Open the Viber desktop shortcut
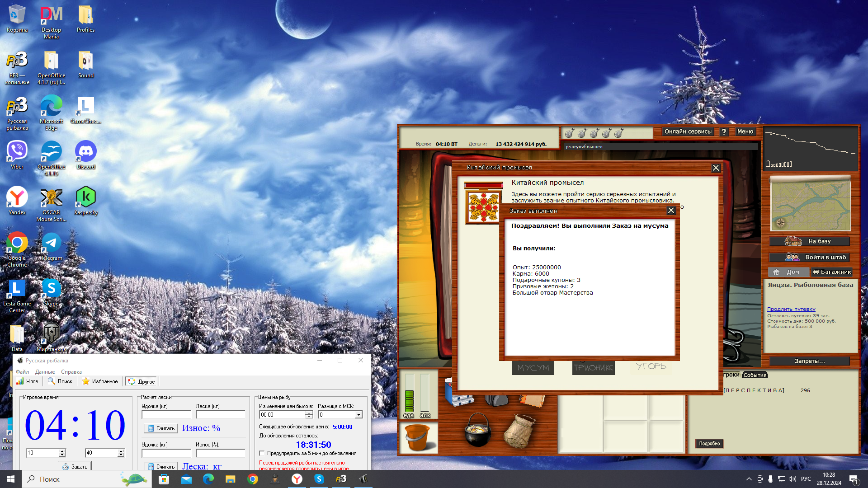The height and width of the screenshot is (488, 868). point(17,155)
